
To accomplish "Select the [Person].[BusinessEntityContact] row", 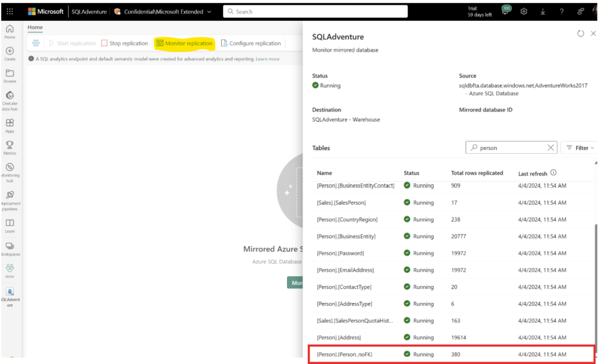I will [453, 185].
